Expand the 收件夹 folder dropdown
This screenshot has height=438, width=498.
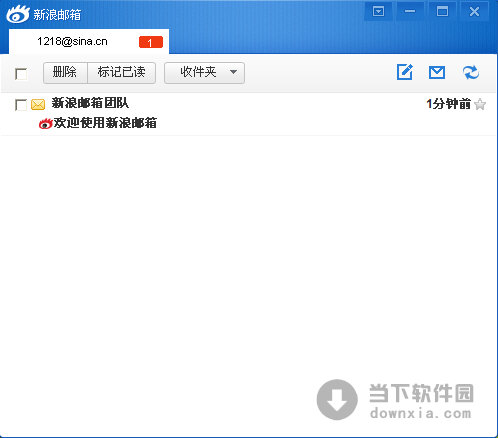[x=204, y=72]
